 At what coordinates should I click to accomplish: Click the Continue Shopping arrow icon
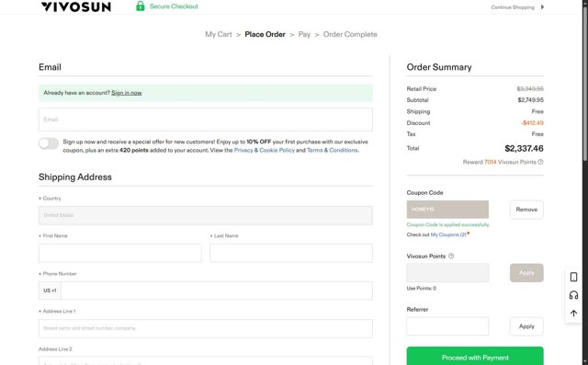click(542, 6)
